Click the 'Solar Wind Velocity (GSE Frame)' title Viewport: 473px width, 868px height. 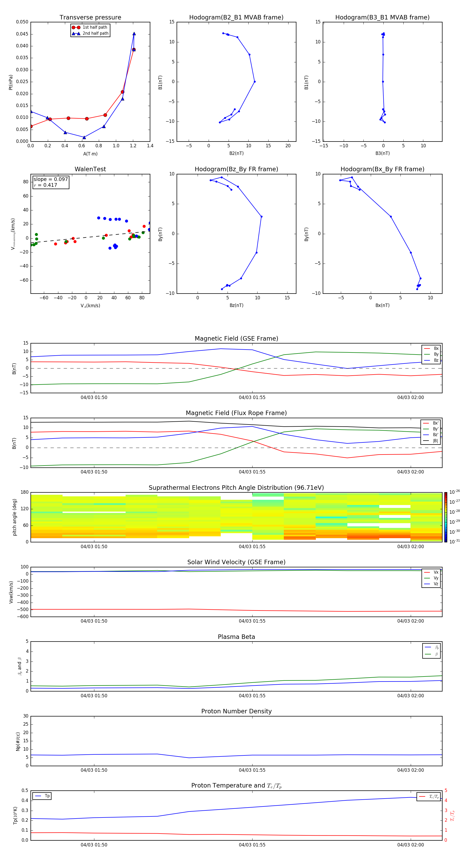click(x=236, y=562)
